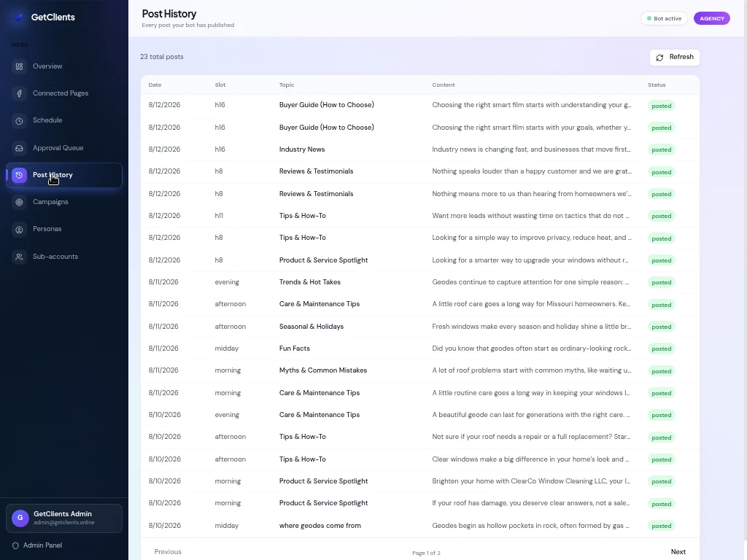Click the Campaigns target icon
The width and height of the screenshot is (747, 560).
click(x=19, y=203)
